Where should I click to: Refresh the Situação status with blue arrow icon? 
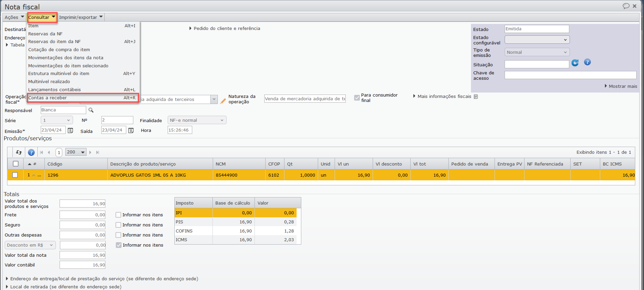tap(575, 63)
